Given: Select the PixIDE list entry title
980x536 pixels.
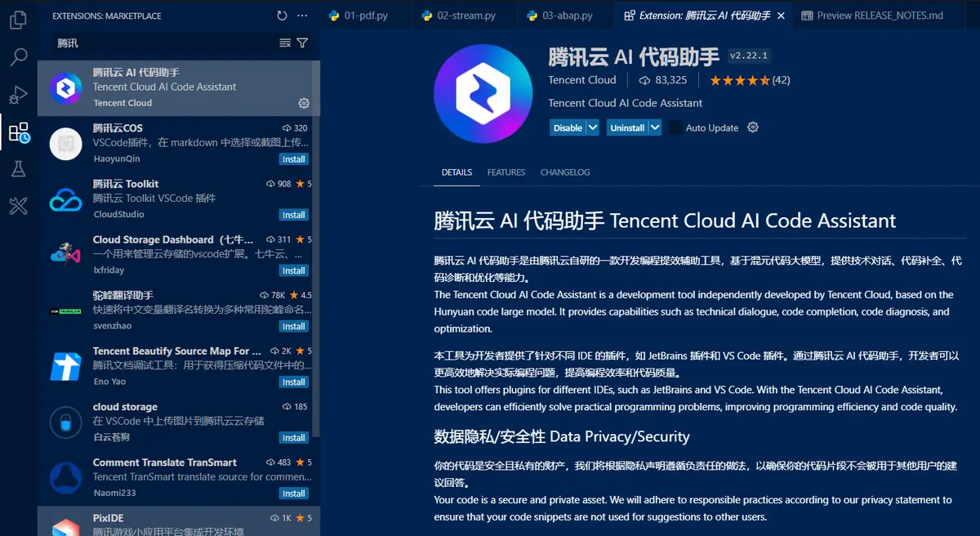Looking at the screenshot, I should [x=108, y=518].
